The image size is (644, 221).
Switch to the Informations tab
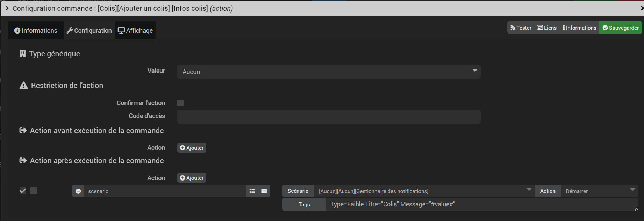coord(36,31)
